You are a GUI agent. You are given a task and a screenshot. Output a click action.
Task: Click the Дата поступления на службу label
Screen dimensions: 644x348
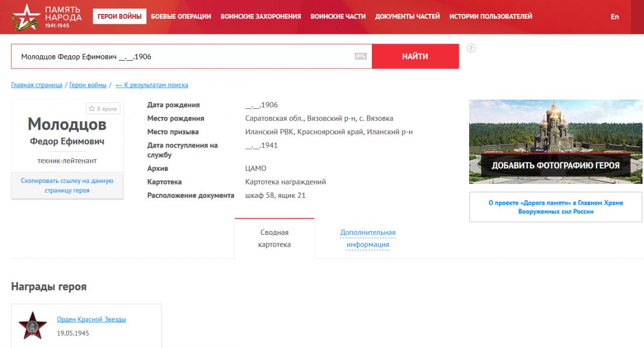182,150
